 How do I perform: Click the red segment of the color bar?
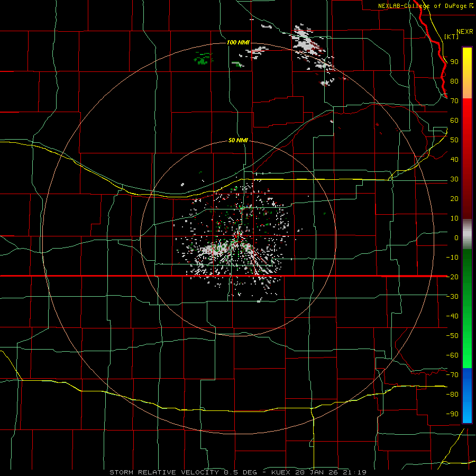[467, 159]
